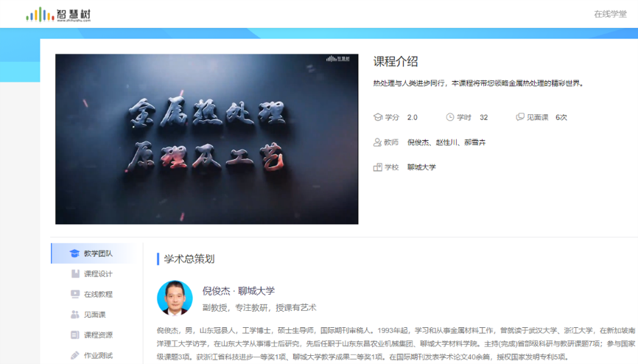Click the 课程设计 bookmark icon

click(75, 273)
